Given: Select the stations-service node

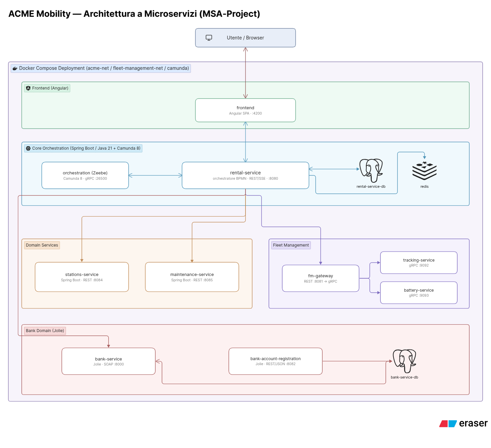Looking at the screenshot, I should tap(82, 277).
